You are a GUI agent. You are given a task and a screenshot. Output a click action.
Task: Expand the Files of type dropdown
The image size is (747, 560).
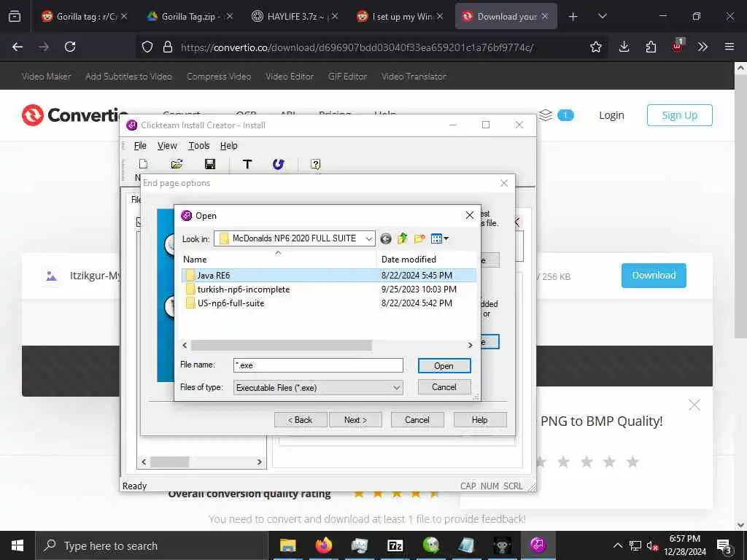click(x=396, y=388)
